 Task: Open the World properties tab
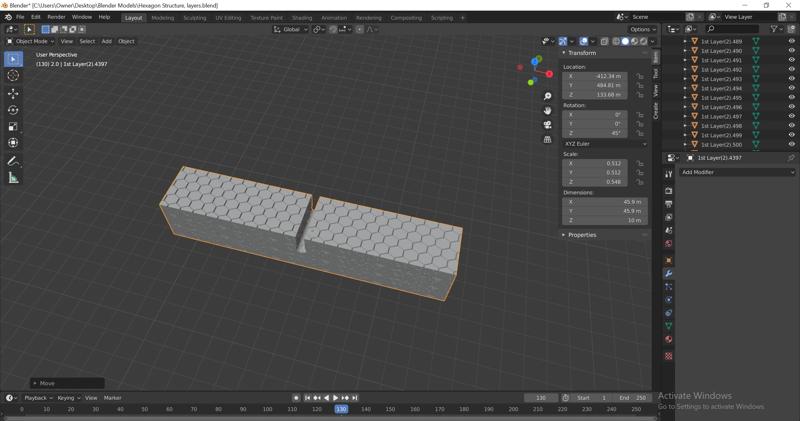click(x=668, y=244)
